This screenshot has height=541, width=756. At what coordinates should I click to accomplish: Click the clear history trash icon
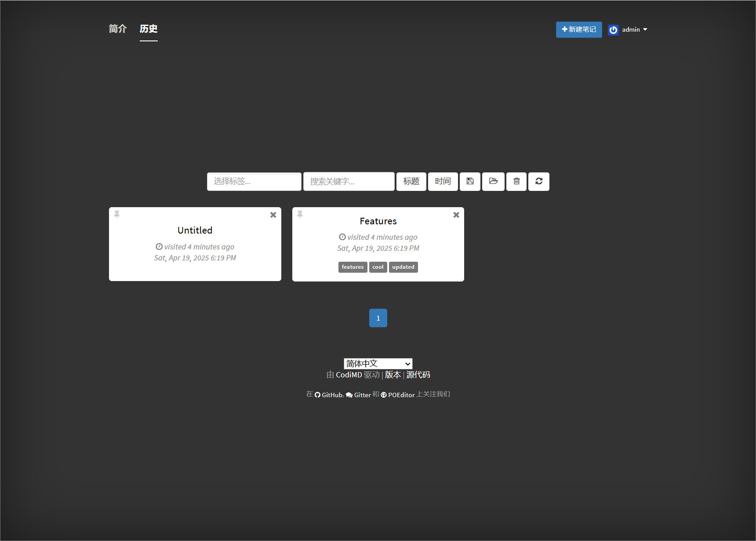(x=516, y=181)
